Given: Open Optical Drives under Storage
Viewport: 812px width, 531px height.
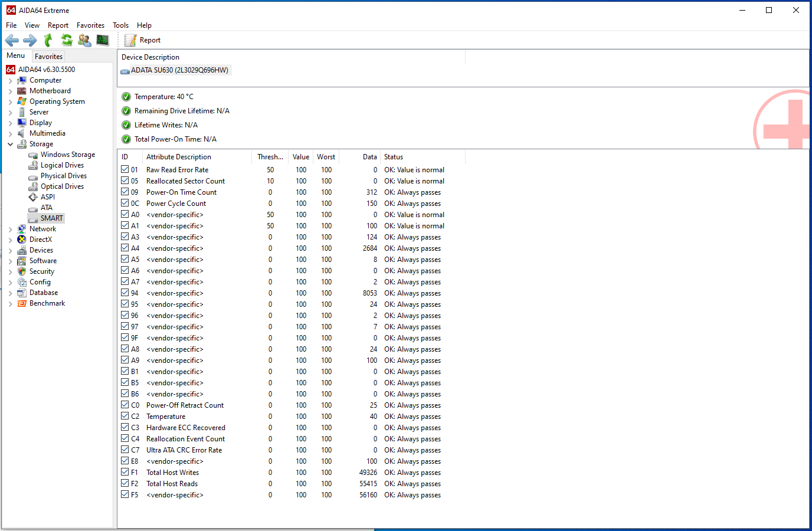Looking at the screenshot, I should pos(62,186).
